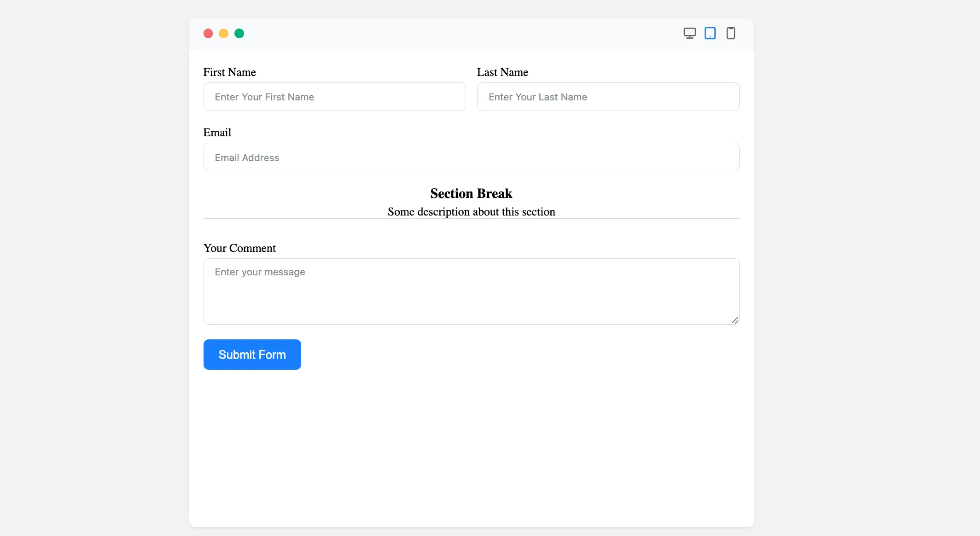Select the tablet preview icon

pos(710,33)
